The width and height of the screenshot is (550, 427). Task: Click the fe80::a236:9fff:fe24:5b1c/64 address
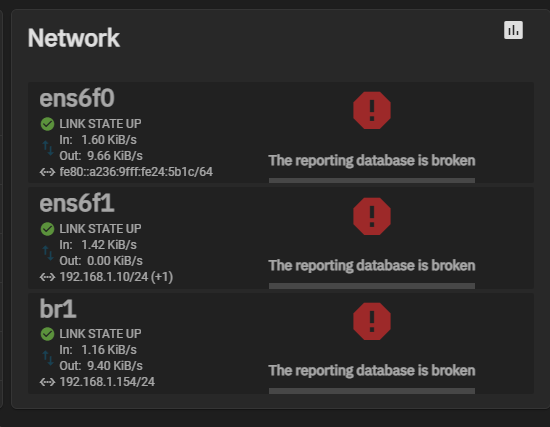click(x=136, y=172)
